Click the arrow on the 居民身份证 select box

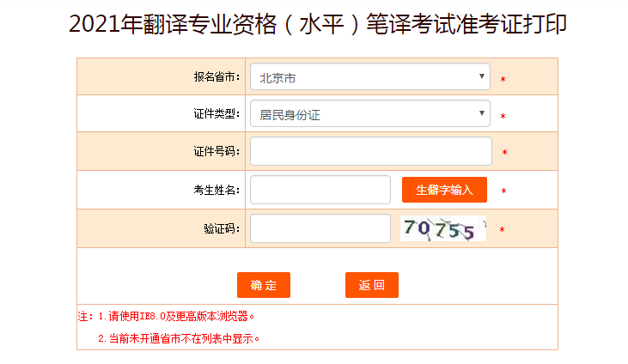pos(482,113)
